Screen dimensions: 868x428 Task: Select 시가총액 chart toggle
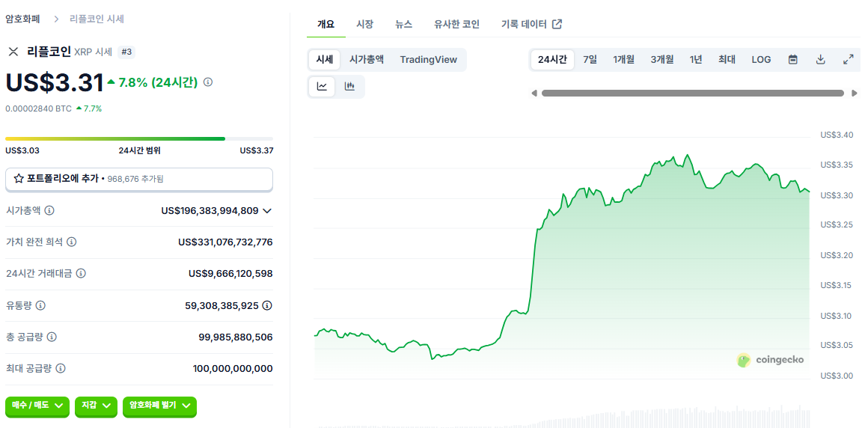[x=367, y=60]
